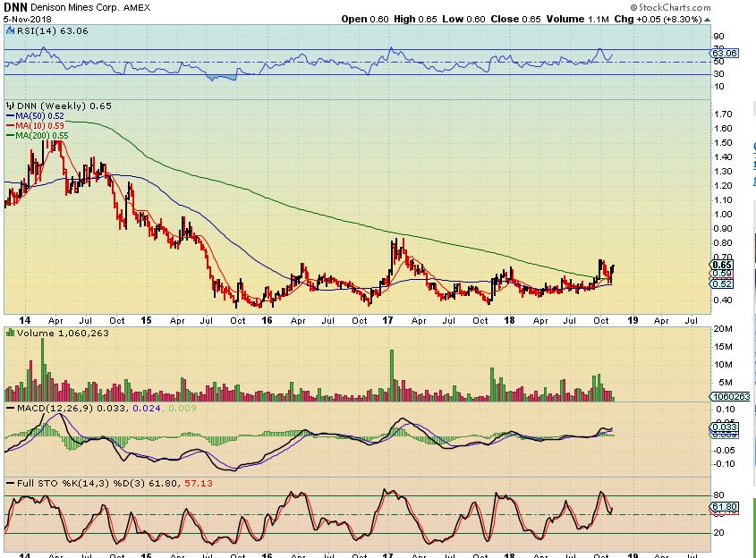Click the black Full STO legend line marker

point(10,483)
